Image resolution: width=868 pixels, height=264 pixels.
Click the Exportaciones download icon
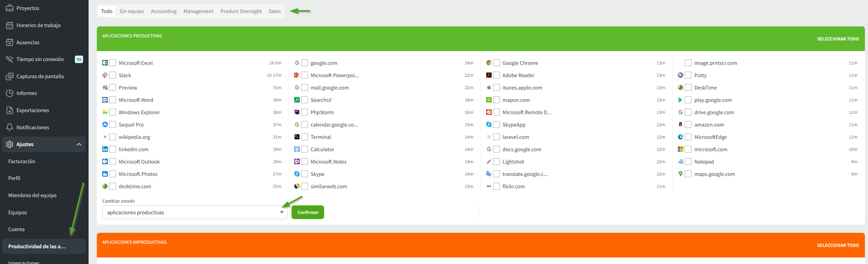10,110
